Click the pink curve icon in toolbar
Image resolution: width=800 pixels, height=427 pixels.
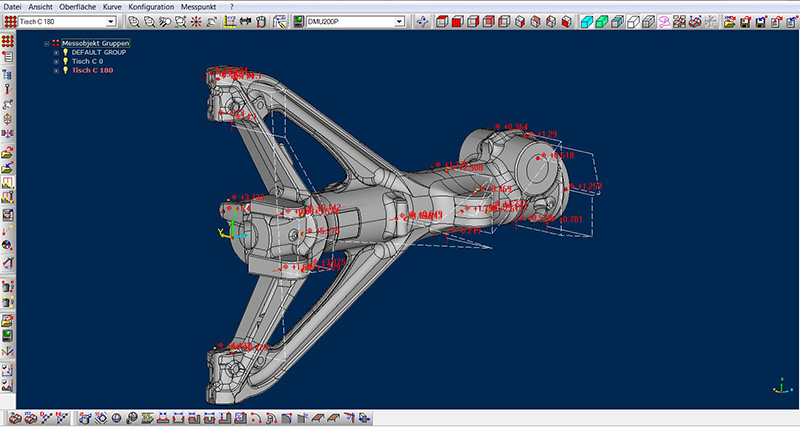click(x=664, y=21)
